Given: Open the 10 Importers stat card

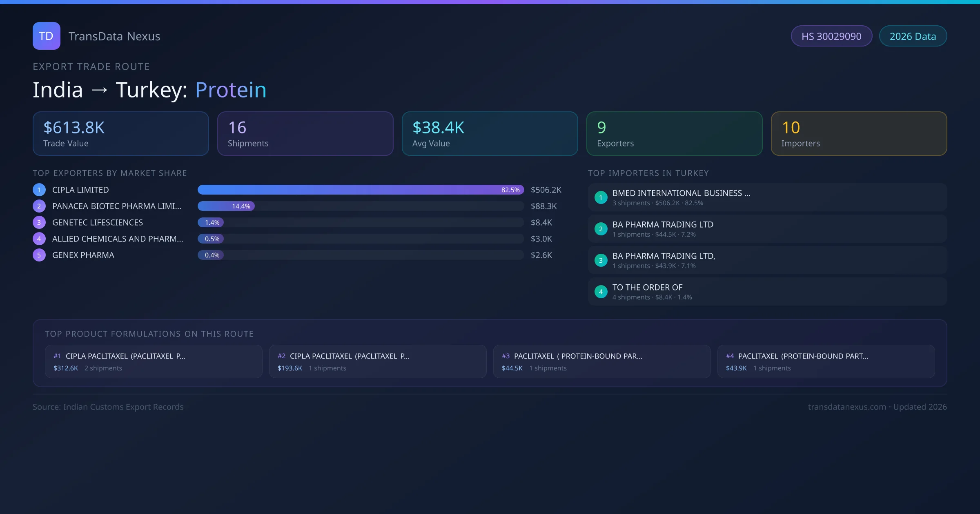Looking at the screenshot, I should (x=859, y=134).
